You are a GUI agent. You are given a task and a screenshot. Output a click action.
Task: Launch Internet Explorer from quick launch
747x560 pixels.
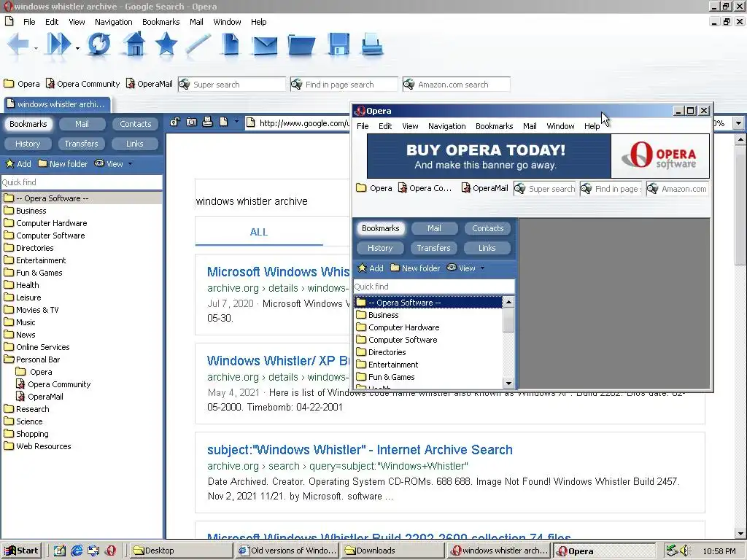[76, 551]
